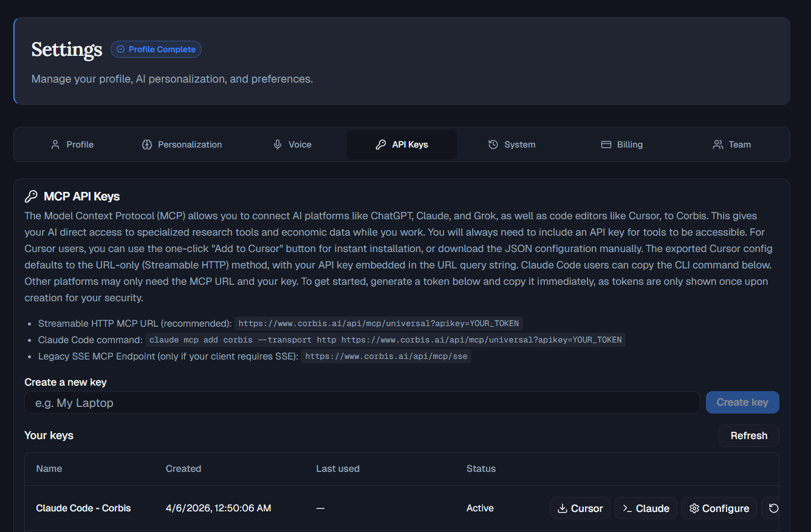
Task: Open the Billing tab
Action: (621, 145)
